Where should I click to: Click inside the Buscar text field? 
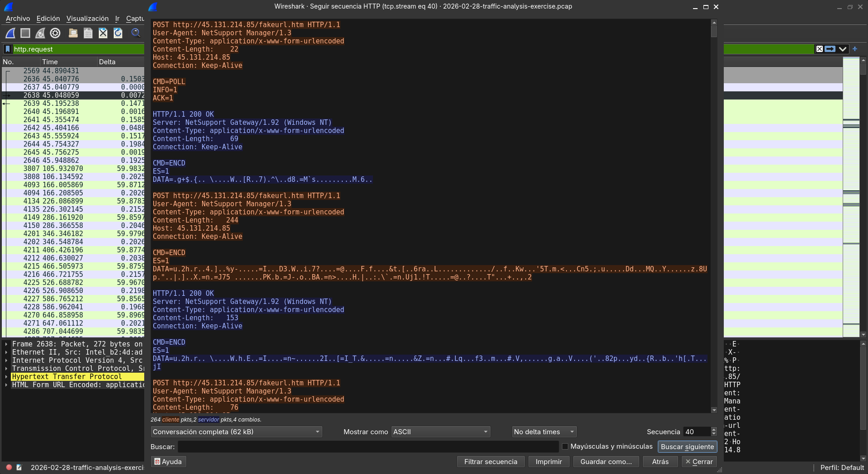tap(368, 447)
